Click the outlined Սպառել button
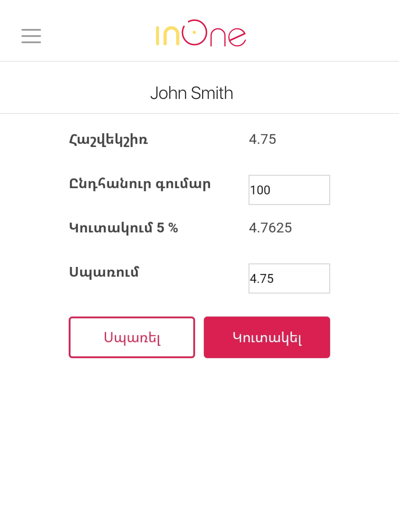This screenshot has width=399, height=532. click(x=132, y=337)
